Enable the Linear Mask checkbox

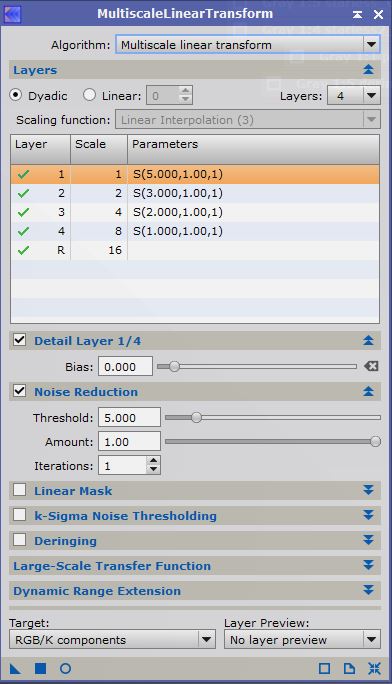point(19,490)
